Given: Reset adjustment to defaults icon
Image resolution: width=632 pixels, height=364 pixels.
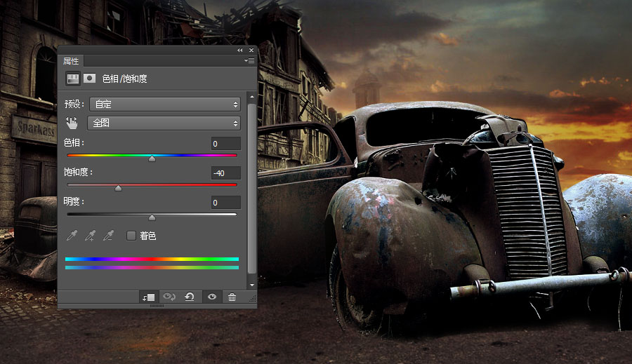Looking at the screenshot, I should tap(190, 297).
